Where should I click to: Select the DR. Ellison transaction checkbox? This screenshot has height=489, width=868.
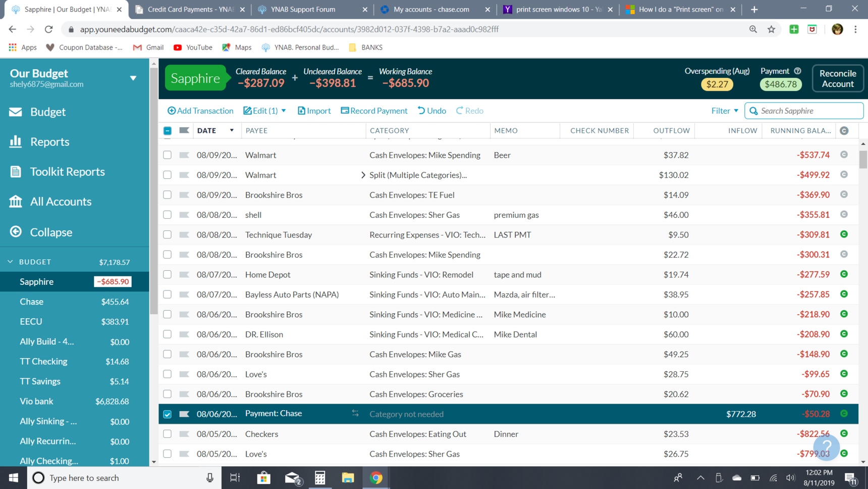click(168, 334)
